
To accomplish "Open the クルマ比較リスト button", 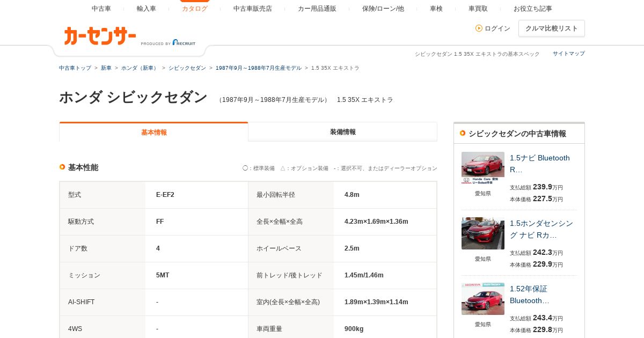I will [x=552, y=28].
